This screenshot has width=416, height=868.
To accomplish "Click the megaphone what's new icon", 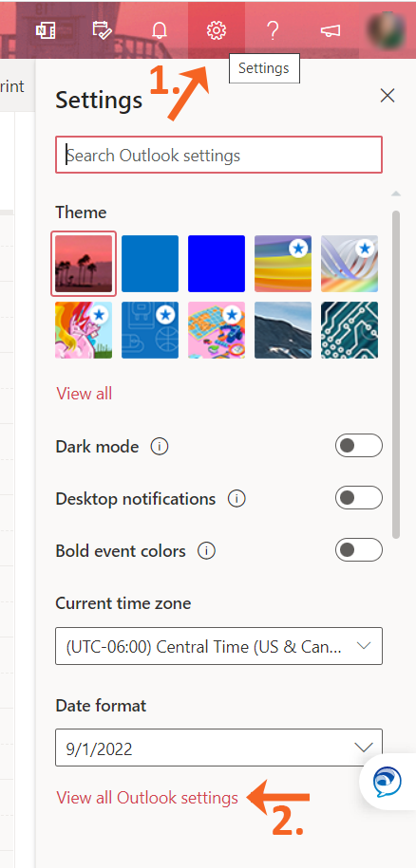I will [x=331, y=31].
